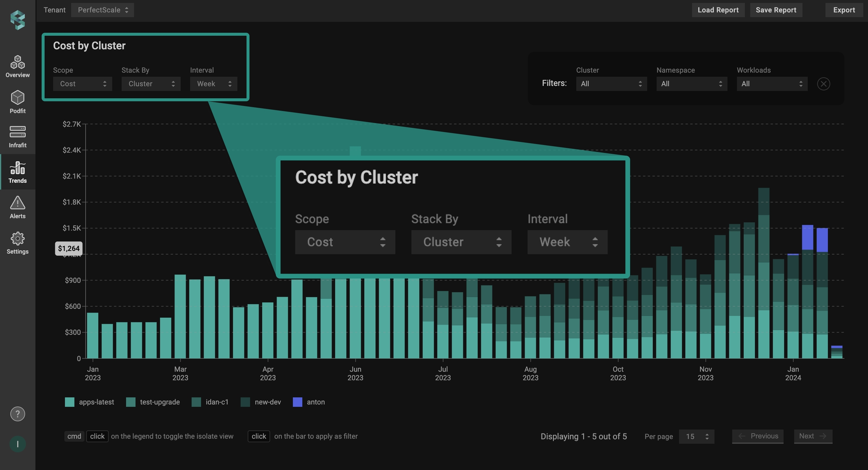Open Alerts warning triangle icon
The image size is (868, 470).
pyautogui.click(x=17, y=203)
